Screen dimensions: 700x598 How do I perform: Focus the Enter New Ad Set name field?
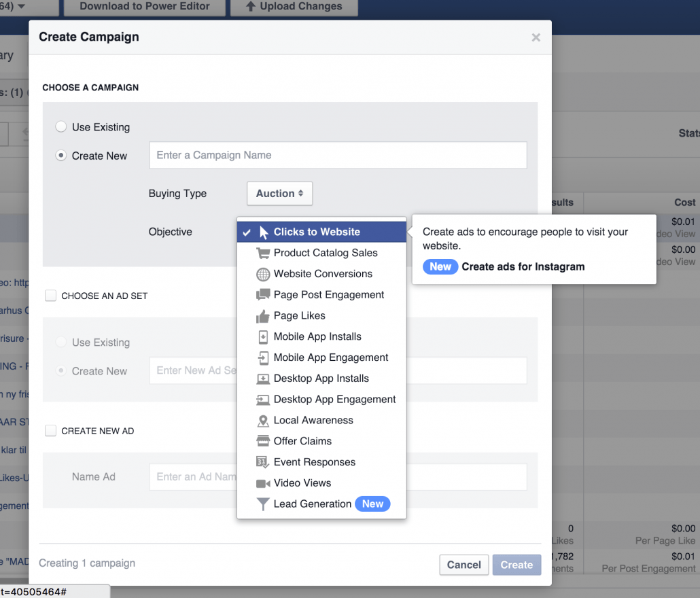pyautogui.click(x=338, y=370)
